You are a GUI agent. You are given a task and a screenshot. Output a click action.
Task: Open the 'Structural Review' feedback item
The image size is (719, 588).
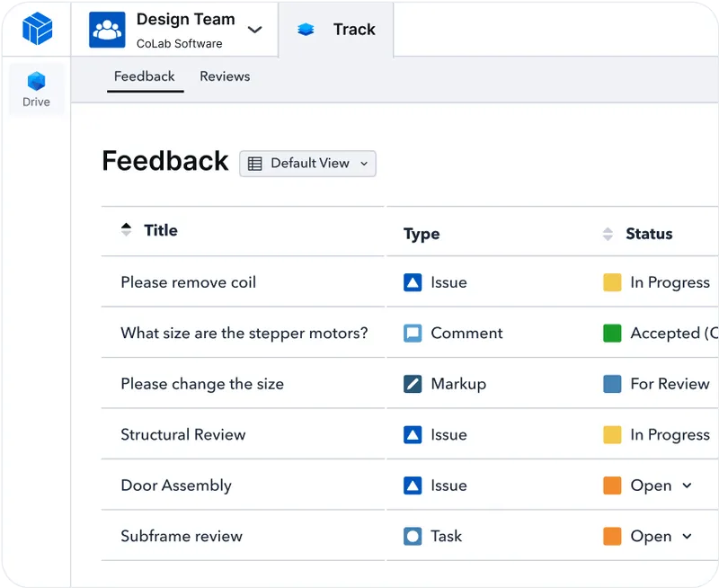coord(182,434)
